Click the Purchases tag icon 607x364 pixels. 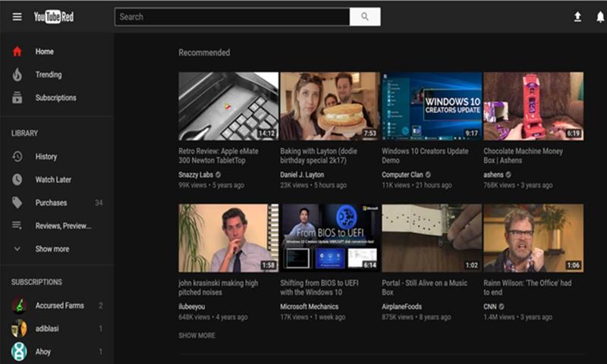17,202
